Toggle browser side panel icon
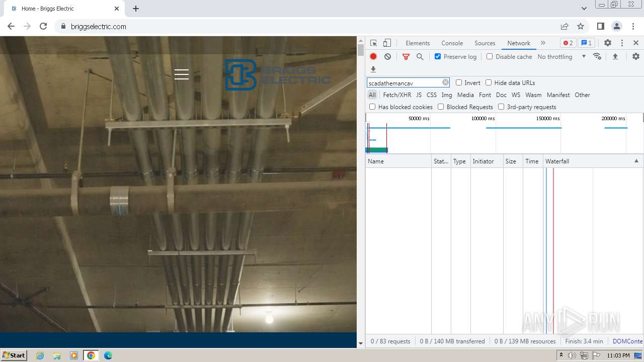644x362 pixels. click(600, 26)
